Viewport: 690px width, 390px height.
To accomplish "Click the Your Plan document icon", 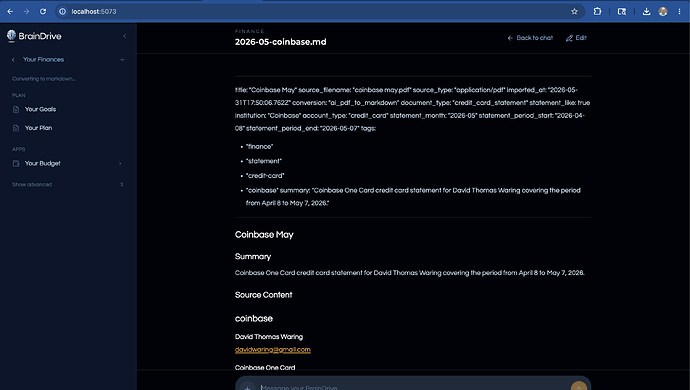I will [16, 128].
